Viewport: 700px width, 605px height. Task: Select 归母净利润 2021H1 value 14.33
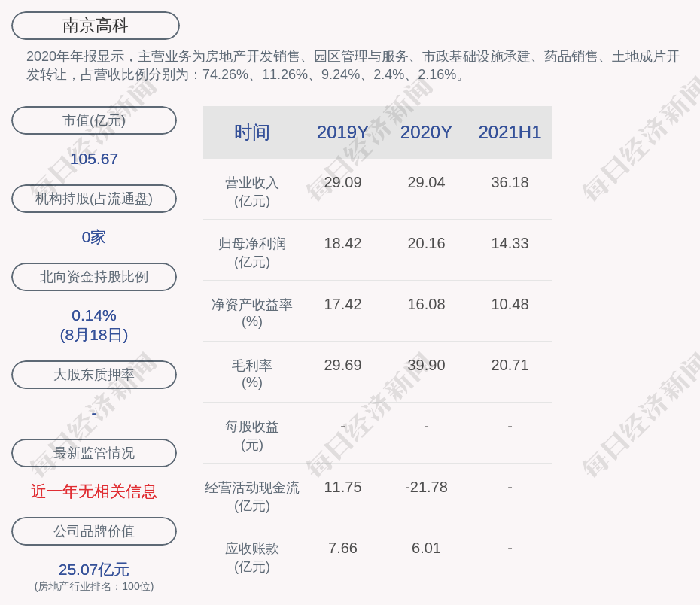(x=510, y=243)
